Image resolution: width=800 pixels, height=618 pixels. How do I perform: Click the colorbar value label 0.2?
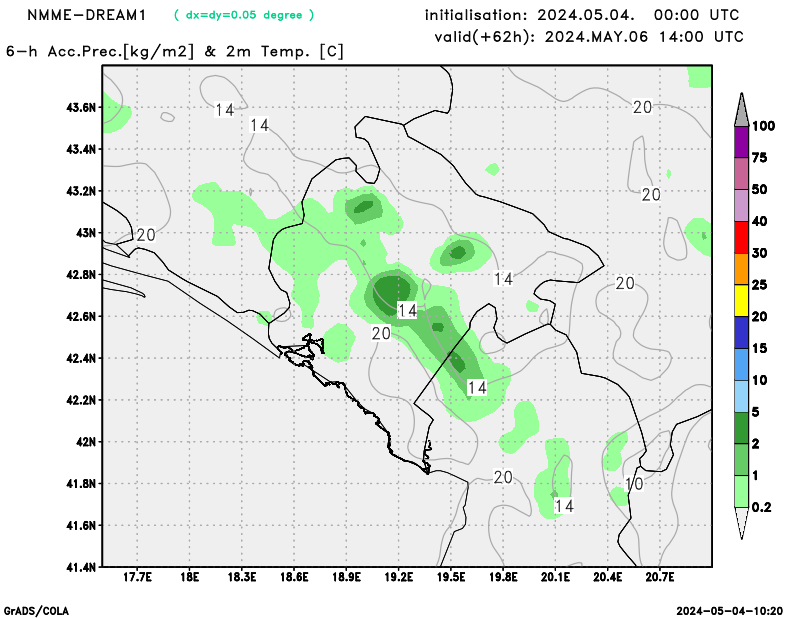761,507
